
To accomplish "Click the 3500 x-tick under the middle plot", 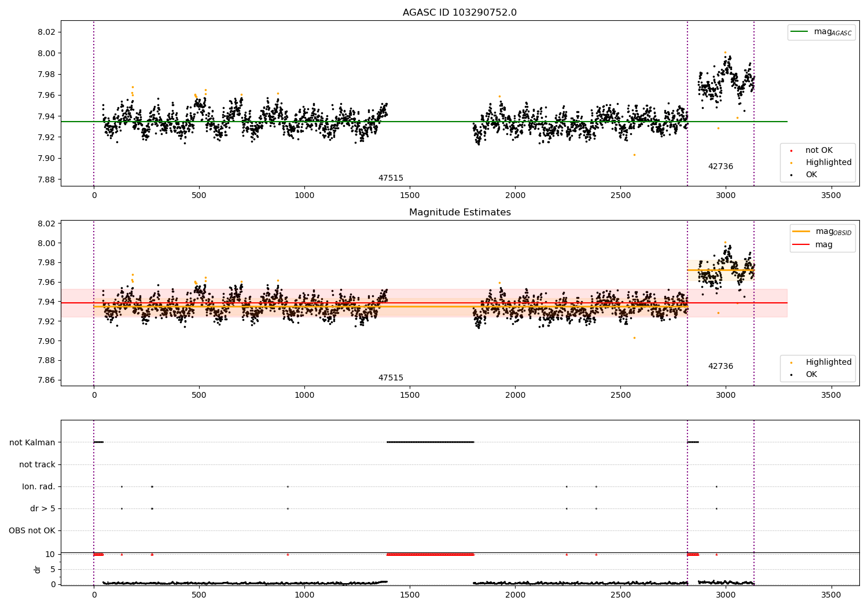I will coord(831,395).
